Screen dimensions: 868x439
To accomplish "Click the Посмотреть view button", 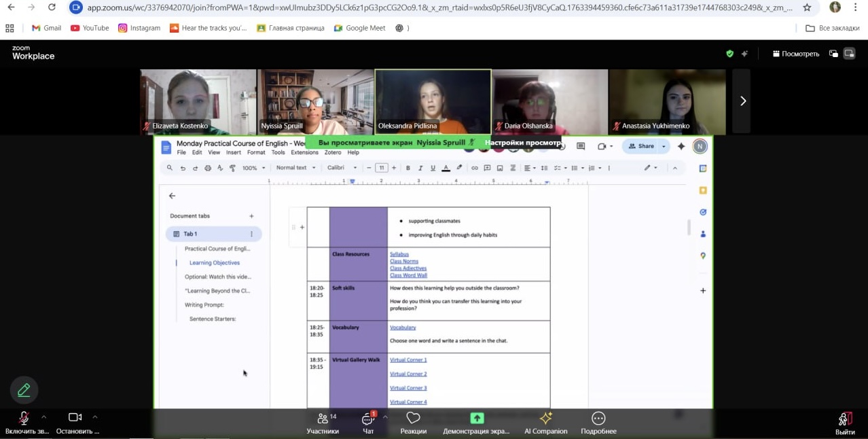I will pyautogui.click(x=796, y=54).
